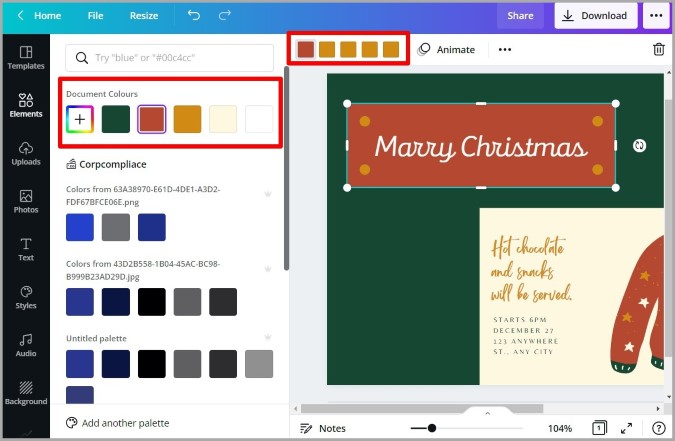Open the Resize menu

click(x=144, y=16)
